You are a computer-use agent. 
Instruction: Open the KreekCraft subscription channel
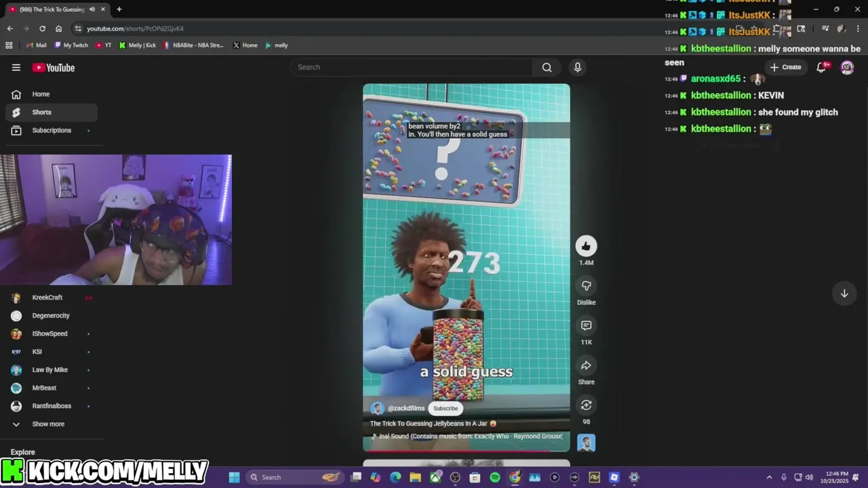point(52,298)
